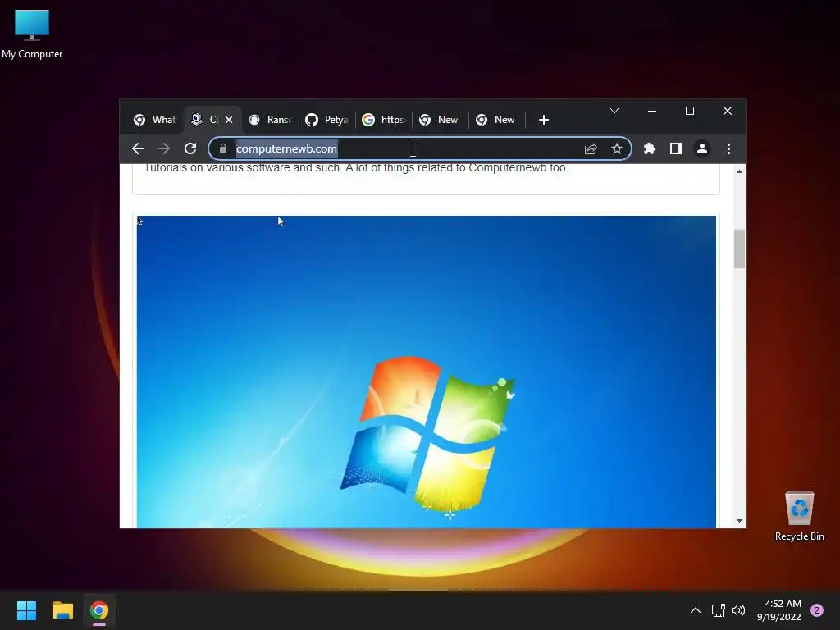Click the Tutorials on various software text
The height and width of the screenshot is (630, 840).
[356, 167]
